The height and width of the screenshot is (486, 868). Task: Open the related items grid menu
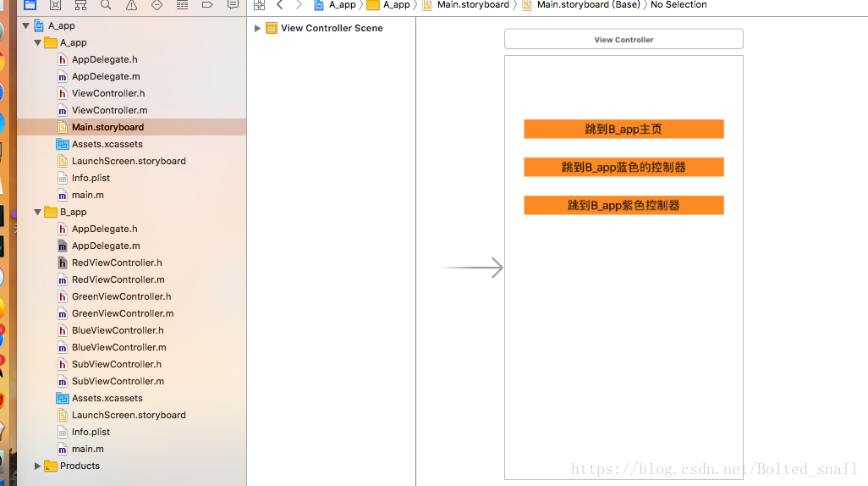(x=259, y=5)
